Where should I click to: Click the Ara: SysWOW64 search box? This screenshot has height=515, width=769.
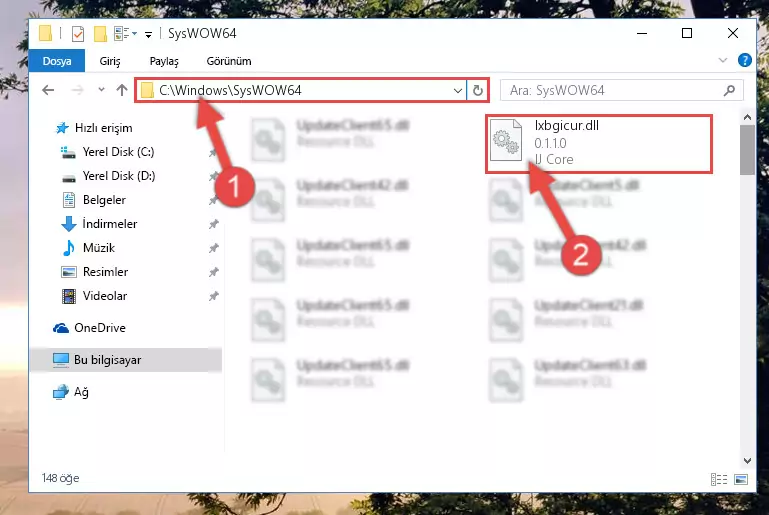pos(621,90)
